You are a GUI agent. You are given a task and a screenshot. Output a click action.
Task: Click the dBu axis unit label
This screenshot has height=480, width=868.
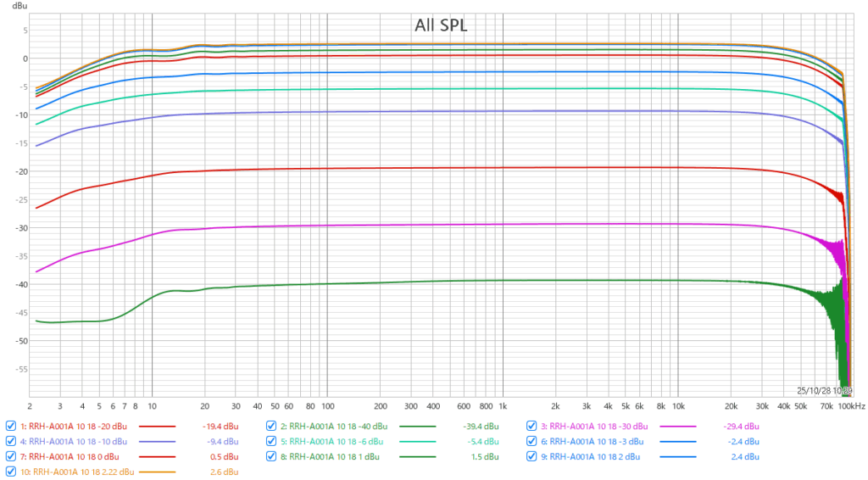pos(19,6)
